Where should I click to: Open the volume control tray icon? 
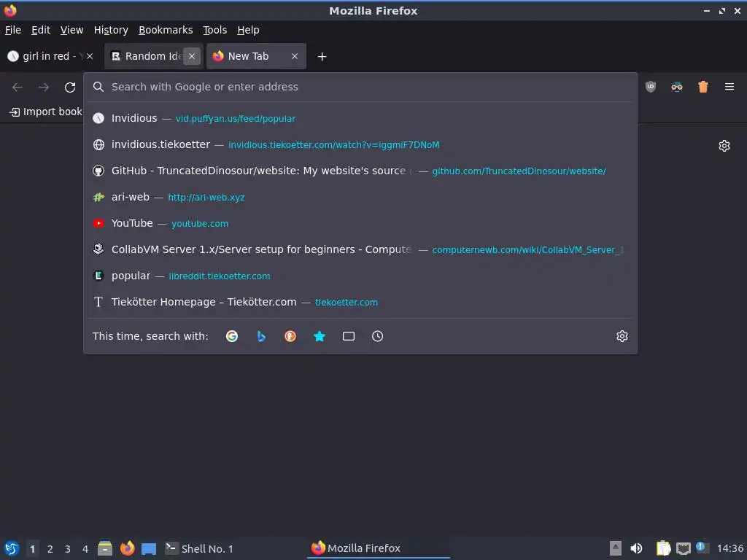pyautogui.click(x=636, y=548)
